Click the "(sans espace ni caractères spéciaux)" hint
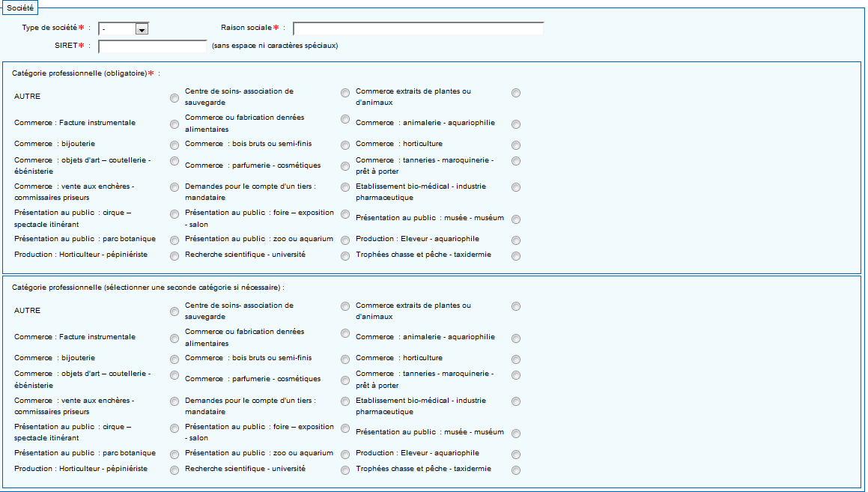This screenshot has height=492, width=868. (x=275, y=46)
